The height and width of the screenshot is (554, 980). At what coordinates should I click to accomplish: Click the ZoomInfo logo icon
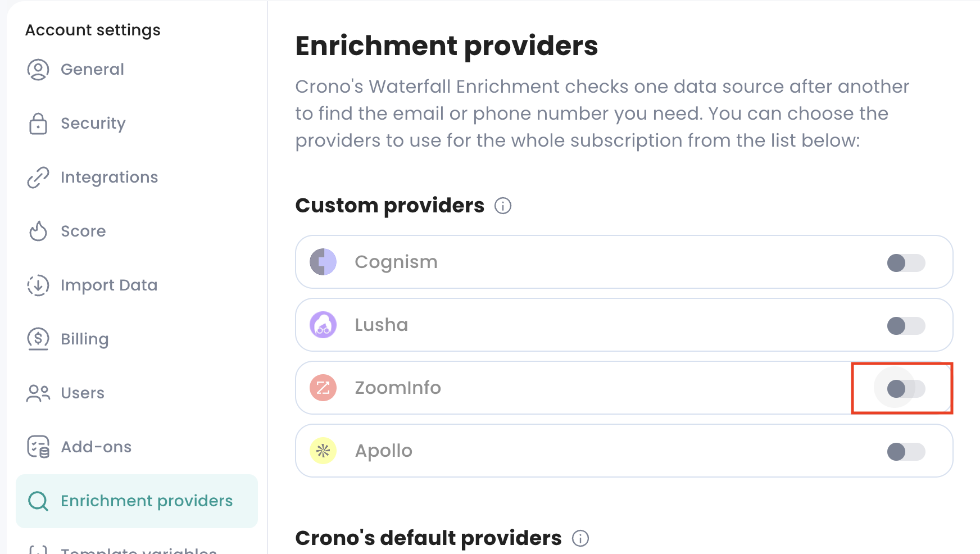point(323,388)
